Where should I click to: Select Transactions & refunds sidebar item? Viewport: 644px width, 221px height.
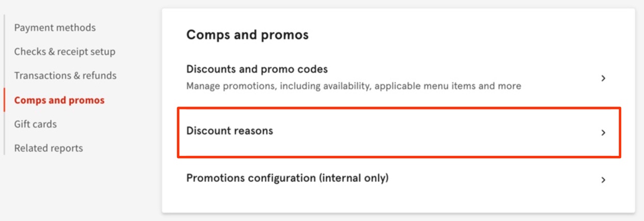65,75
